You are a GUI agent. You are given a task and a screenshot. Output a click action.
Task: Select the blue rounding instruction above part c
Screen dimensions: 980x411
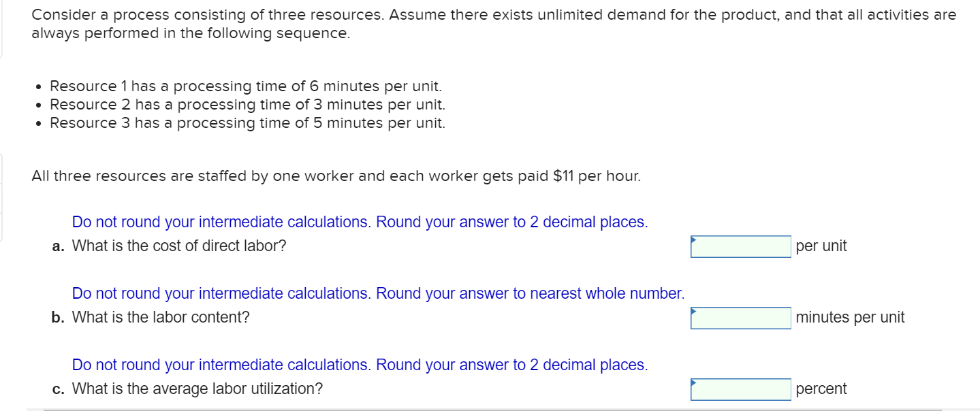click(x=360, y=365)
